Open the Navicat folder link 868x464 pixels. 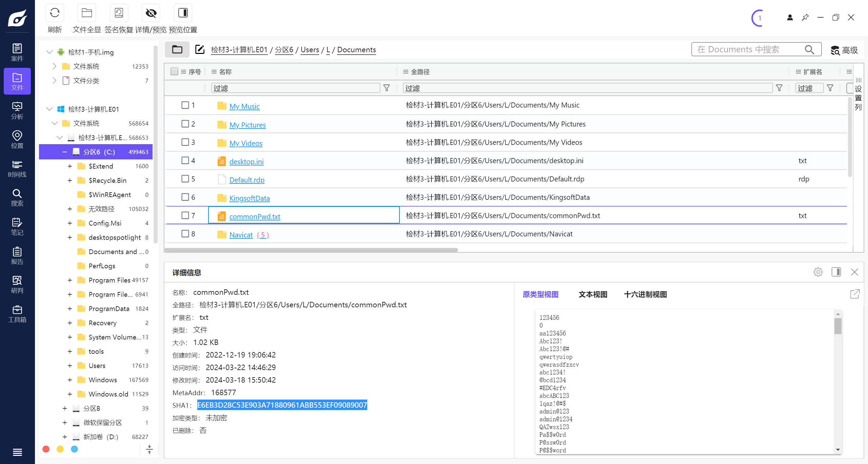(x=241, y=235)
